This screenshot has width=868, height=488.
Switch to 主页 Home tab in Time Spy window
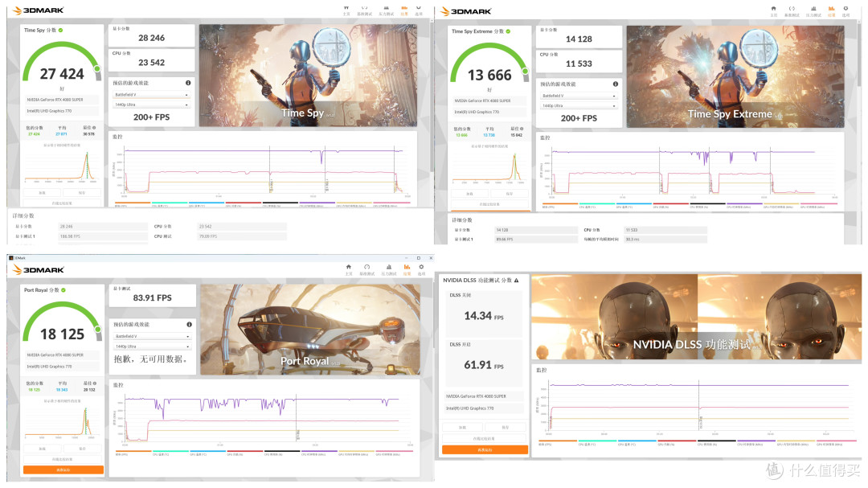[346, 11]
